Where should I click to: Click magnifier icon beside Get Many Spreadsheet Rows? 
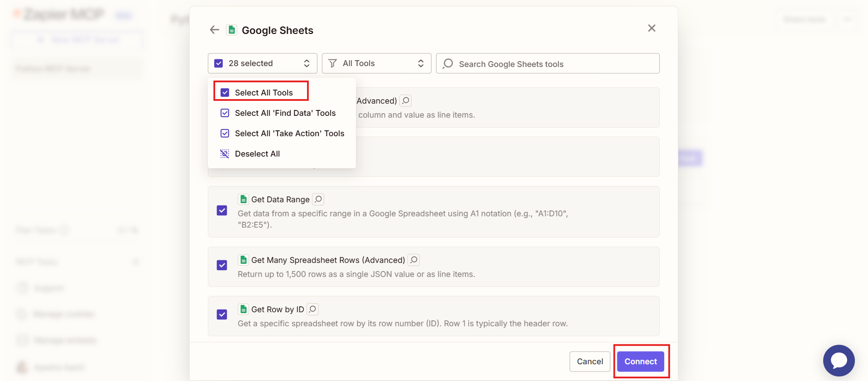(x=413, y=260)
